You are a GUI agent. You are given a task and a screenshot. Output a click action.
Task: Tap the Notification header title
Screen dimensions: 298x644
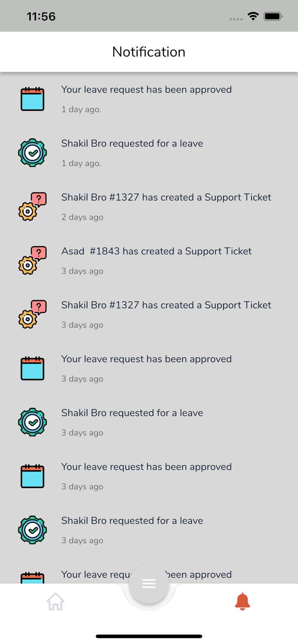[x=149, y=52]
